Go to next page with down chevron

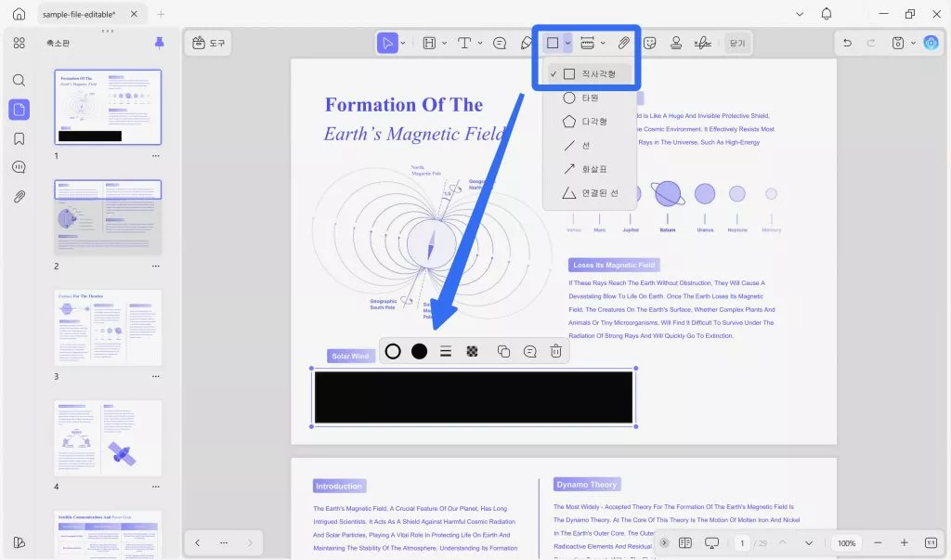pyautogui.click(x=809, y=543)
